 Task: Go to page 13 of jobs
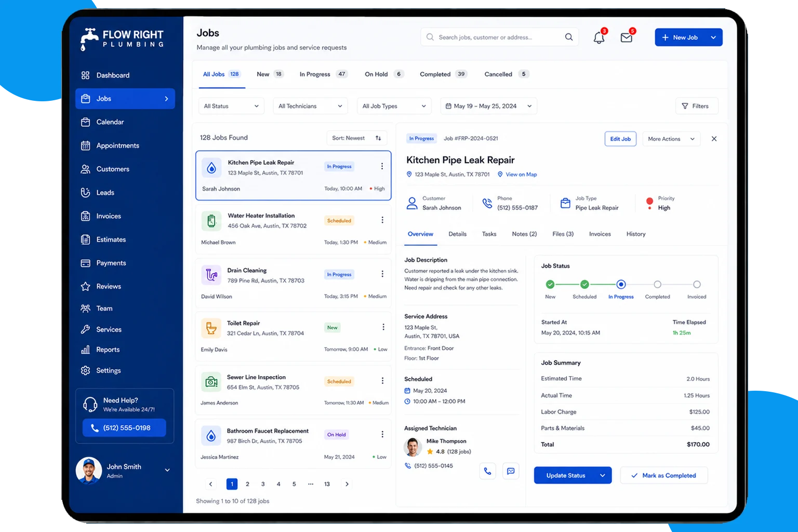[327, 484]
